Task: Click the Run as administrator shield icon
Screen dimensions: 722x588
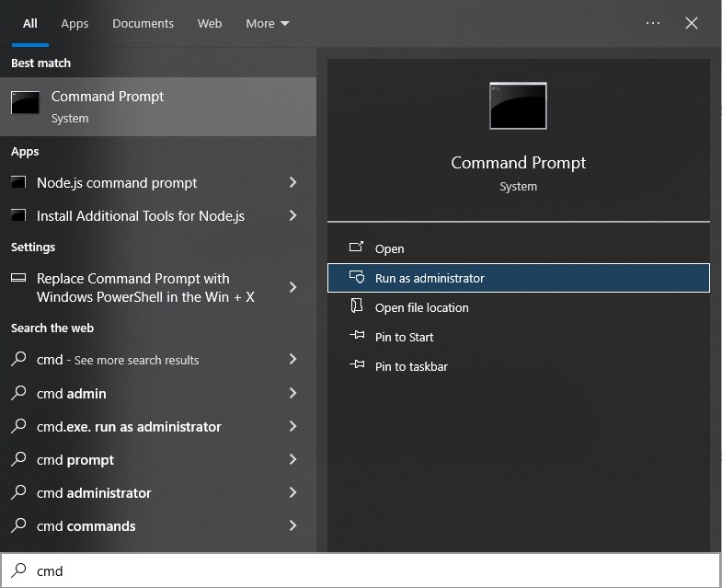Action: (357, 277)
